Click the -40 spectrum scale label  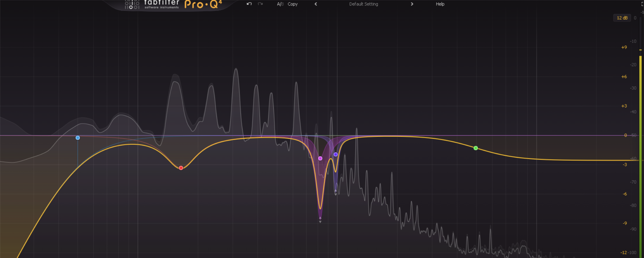[x=633, y=112]
